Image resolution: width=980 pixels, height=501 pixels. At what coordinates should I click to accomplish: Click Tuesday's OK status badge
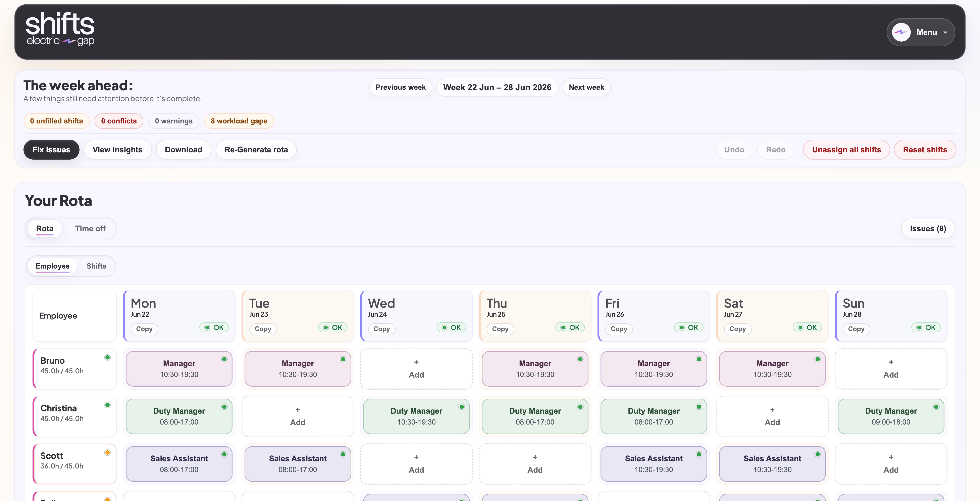tap(333, 328)
